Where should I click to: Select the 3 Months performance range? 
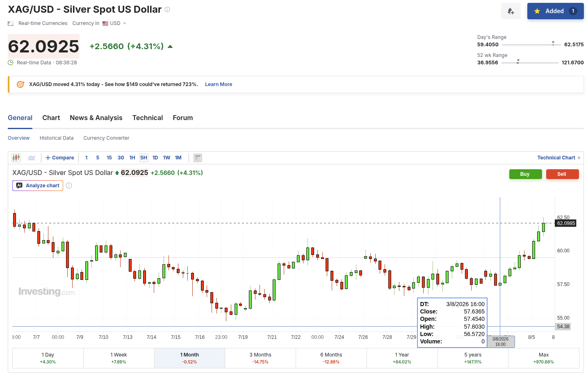(x=260, y=358)
